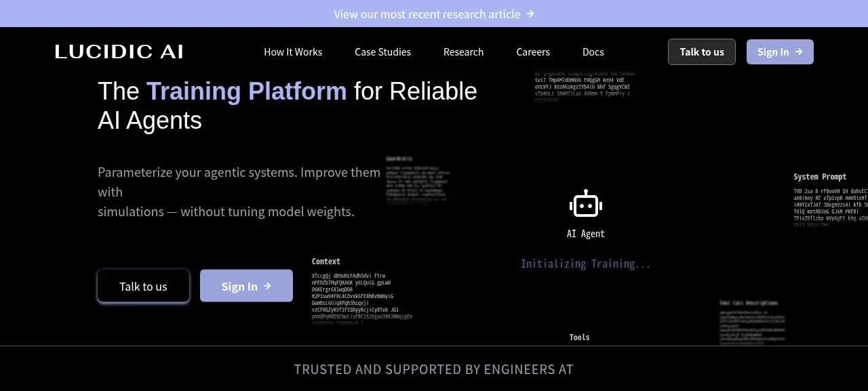Screen dimensions: 868x391
Task: Click the arrow inside hero Sign In button
Action: pos(267,286)
